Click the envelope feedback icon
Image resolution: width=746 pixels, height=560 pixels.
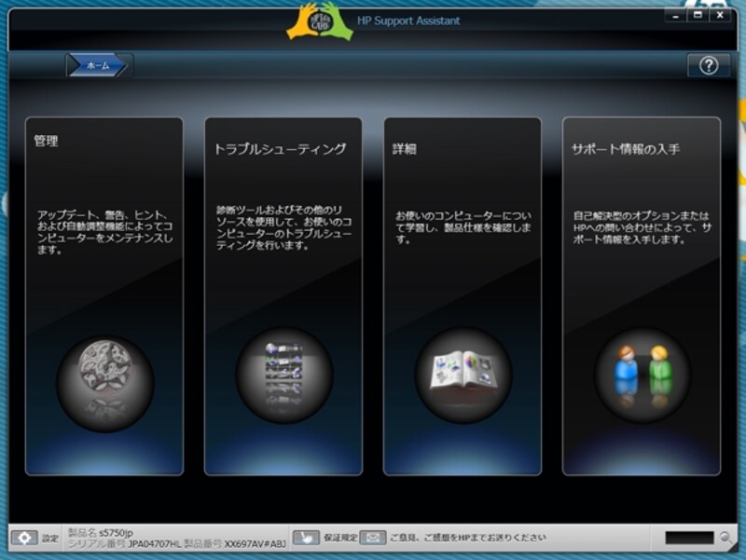click(372, 536)
